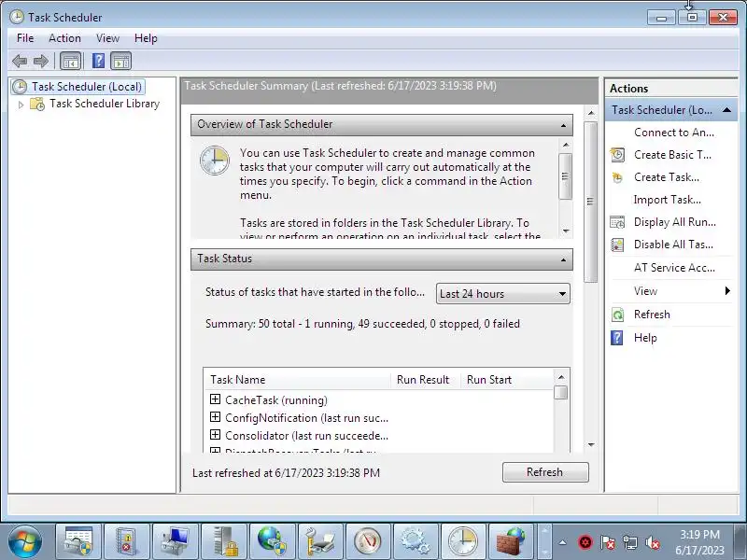Screen dimensions: 747x560
Task: Open the Windows Firewall brick wall taskbar icon
Action: click(x=511, y=541)
